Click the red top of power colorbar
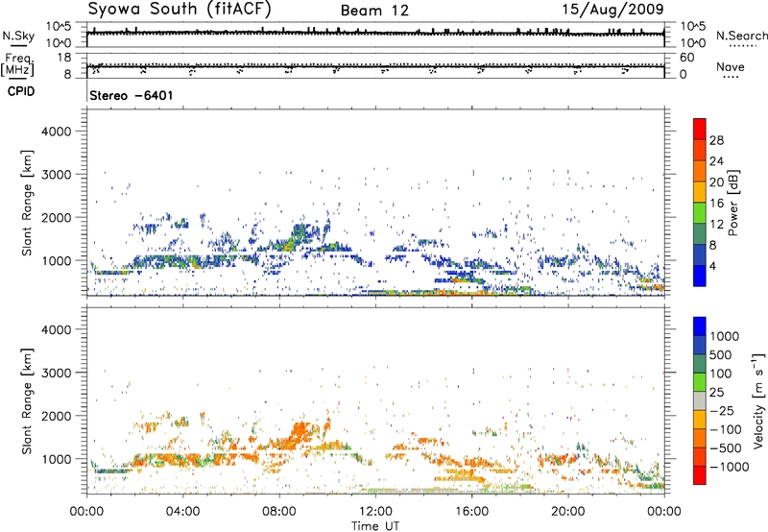The width and height of the screenshot is (768, 532). point(700,129)
